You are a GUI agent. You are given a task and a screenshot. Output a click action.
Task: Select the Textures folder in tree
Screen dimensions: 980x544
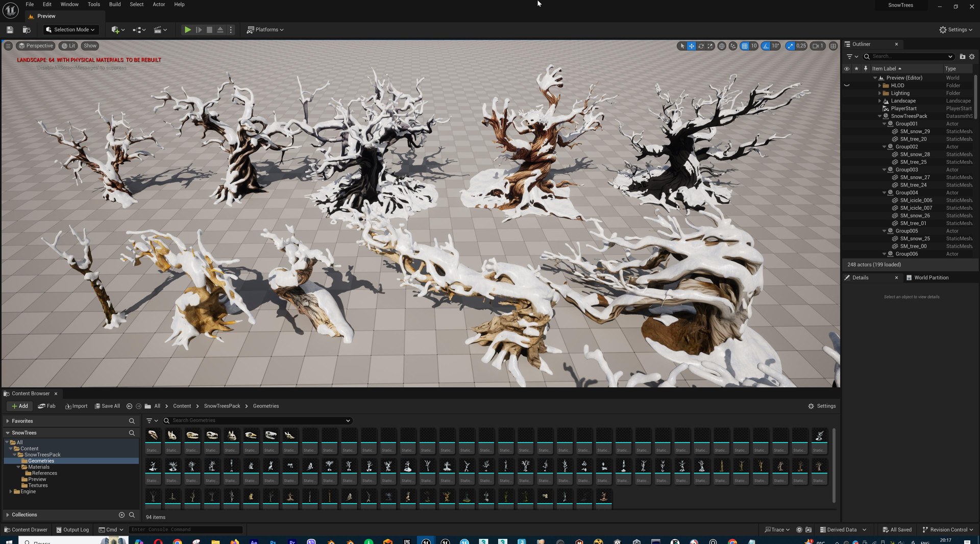[38, 485]
